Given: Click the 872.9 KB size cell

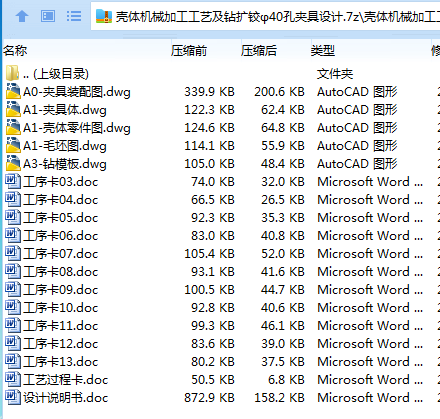Looking at the screenshot, I should pos(209,398).
